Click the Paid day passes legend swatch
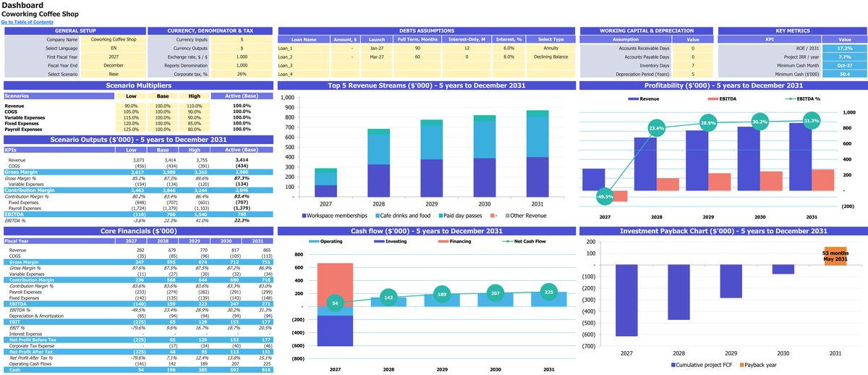Image resolution: width=868 pixels, height=375 pixels. (x=440, y=216)
